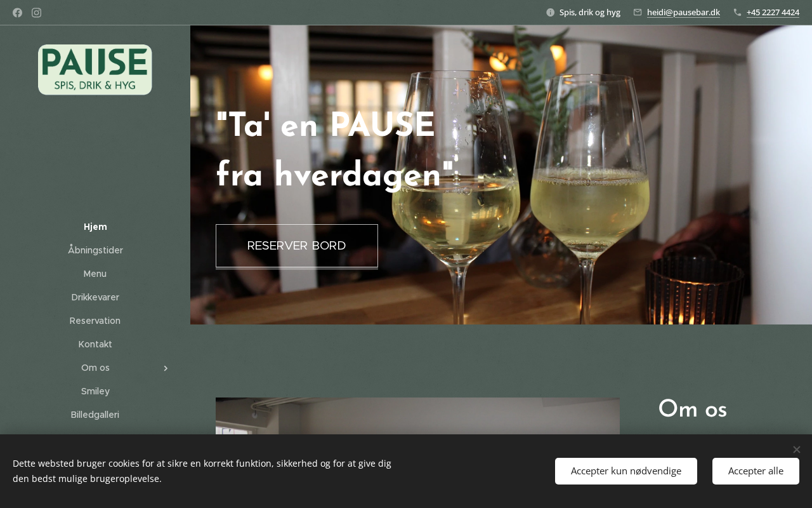Open the Hjem menu item
The image size is (812, 508).
click(95, 227)
